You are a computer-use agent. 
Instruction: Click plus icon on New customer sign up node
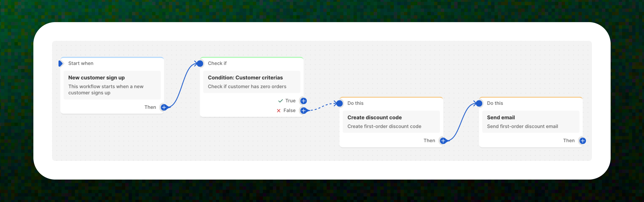(164, 107)
